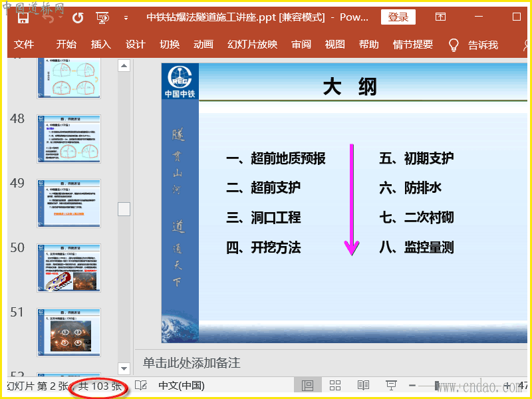This screenshot has width=532, height=399.
Task: Click the Undo arrow icon
Action: 49,18
